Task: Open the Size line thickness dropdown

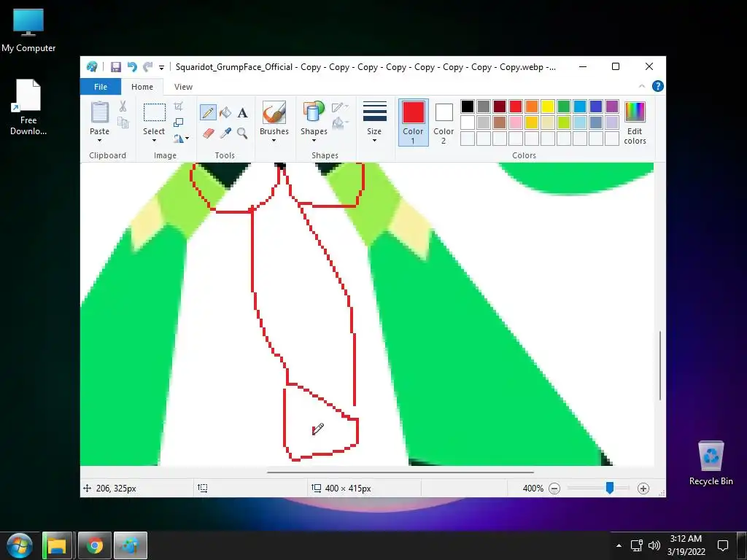Action: (x=374, y=122)
